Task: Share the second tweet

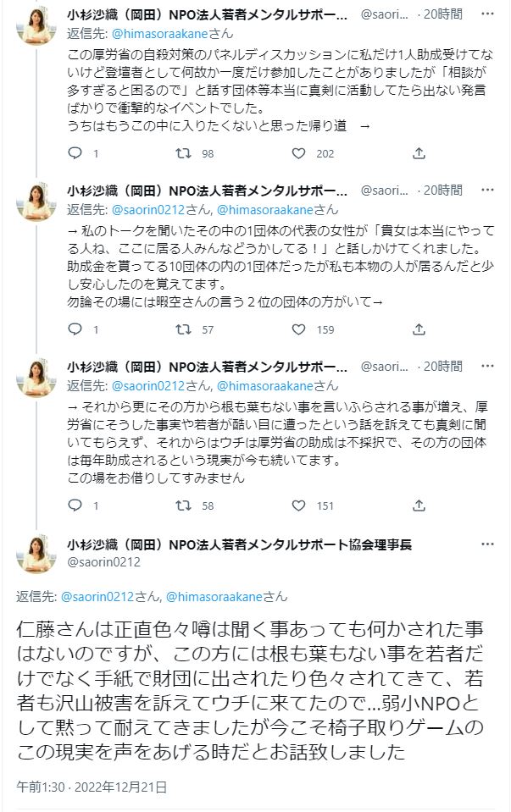Action: 419,329
